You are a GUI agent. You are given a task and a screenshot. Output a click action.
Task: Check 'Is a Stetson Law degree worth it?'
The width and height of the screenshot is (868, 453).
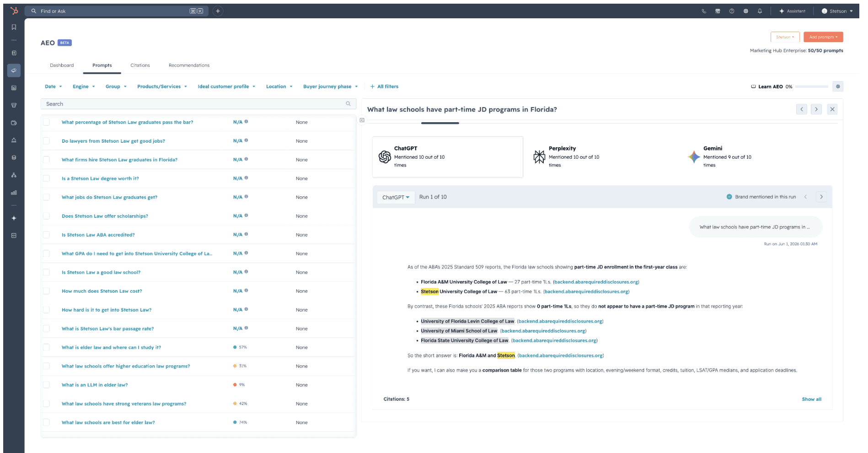tap(46, 178)
